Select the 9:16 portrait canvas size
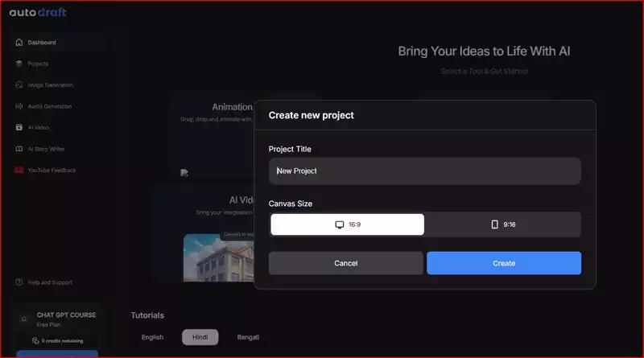This screenshot has height=358, width=644. coord(503,224)
